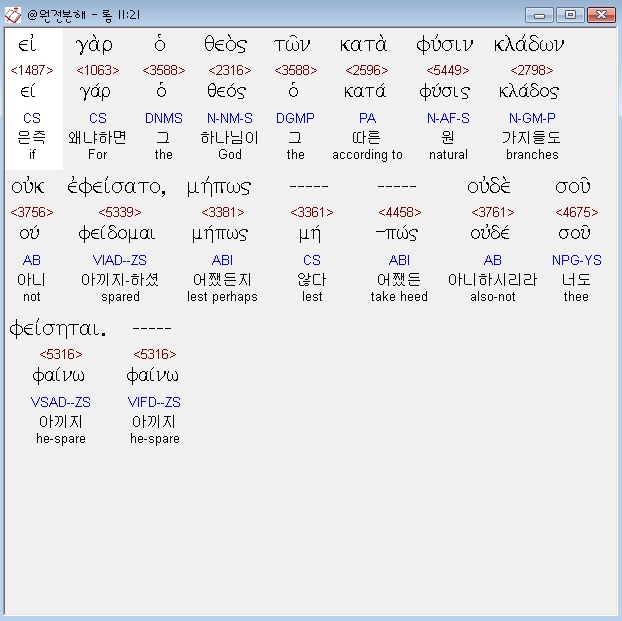This screenshot has width=622, height=621.
Task: Select Strong's number <2798>
Action: pyautogui.click(x=532, y=70)
